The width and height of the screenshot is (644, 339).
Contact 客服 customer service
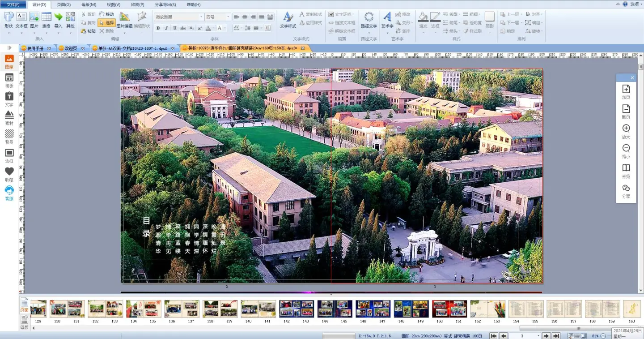9,193
